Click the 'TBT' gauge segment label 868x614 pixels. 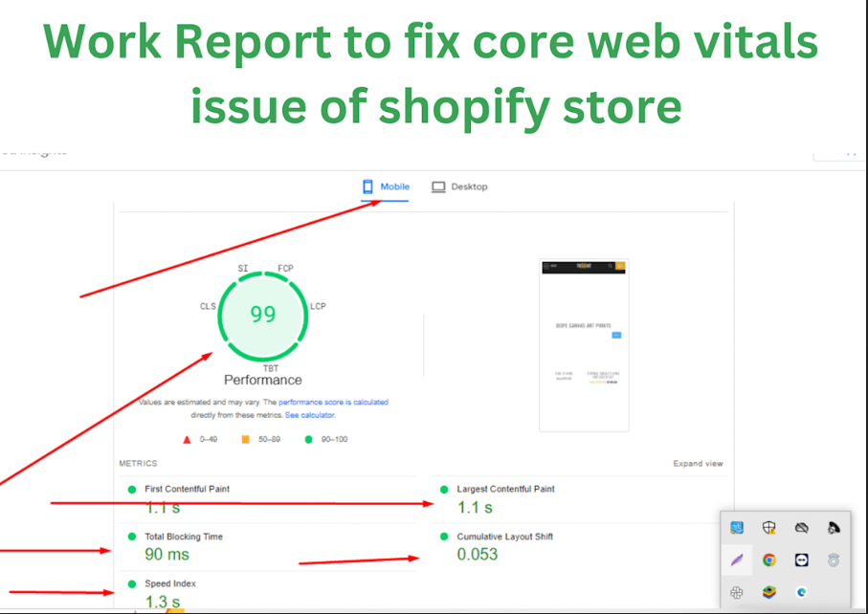(271, 368)
